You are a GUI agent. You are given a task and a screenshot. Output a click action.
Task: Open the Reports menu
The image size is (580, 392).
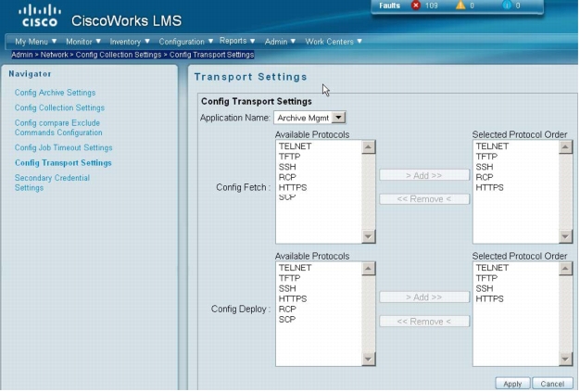[x=237, y=41]
